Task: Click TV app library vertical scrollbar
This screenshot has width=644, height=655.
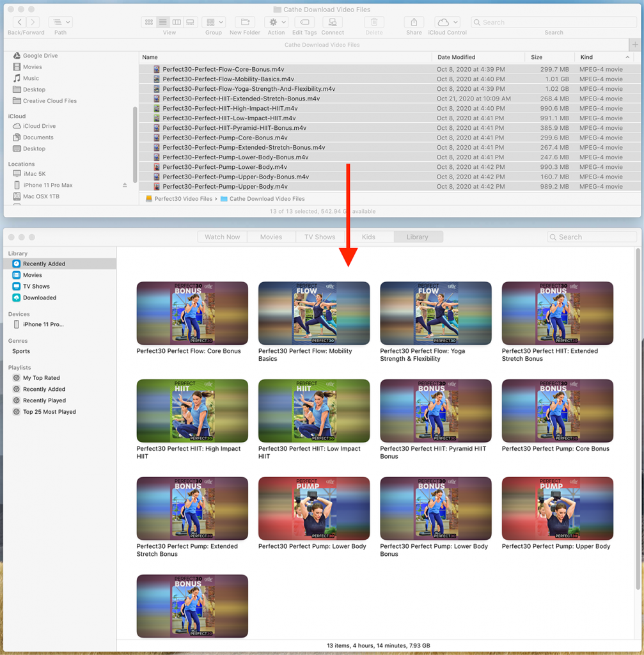Action: [638, 418]
